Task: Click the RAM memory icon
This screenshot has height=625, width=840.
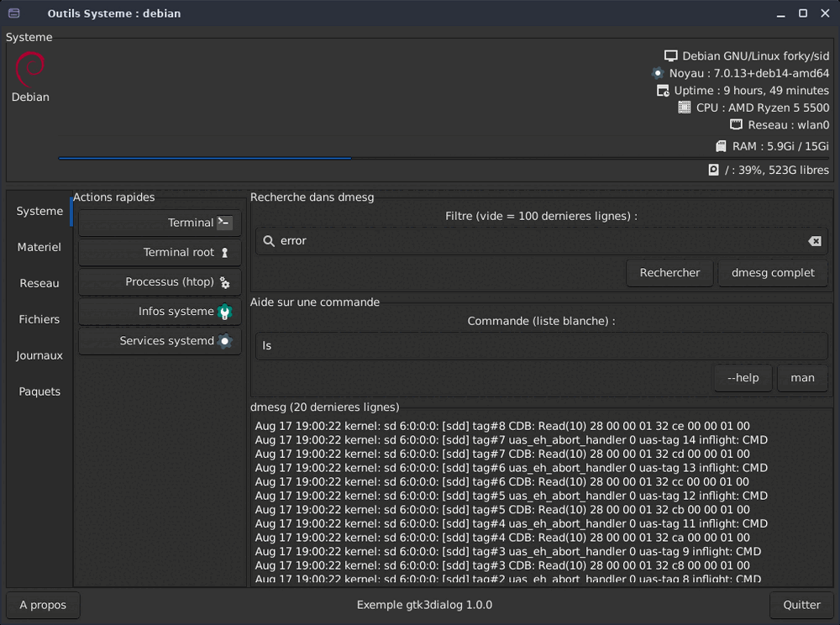Action: point(721,146)
